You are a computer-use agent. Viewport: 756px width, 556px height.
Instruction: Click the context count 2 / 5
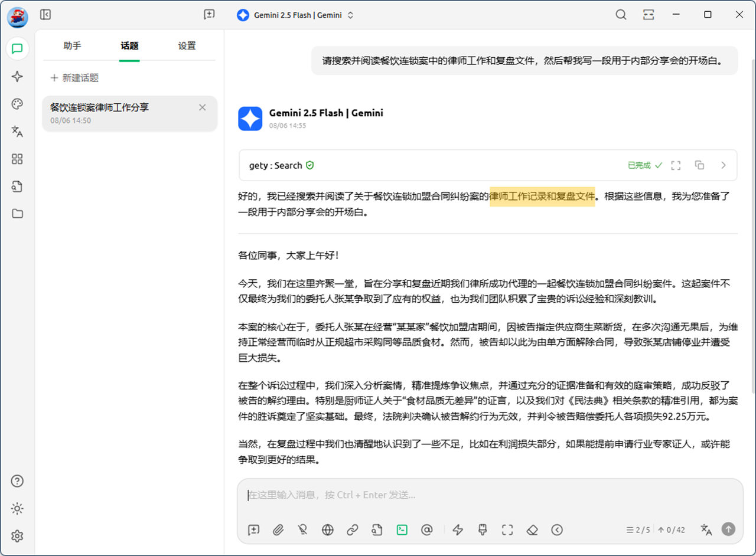(638, 530)
